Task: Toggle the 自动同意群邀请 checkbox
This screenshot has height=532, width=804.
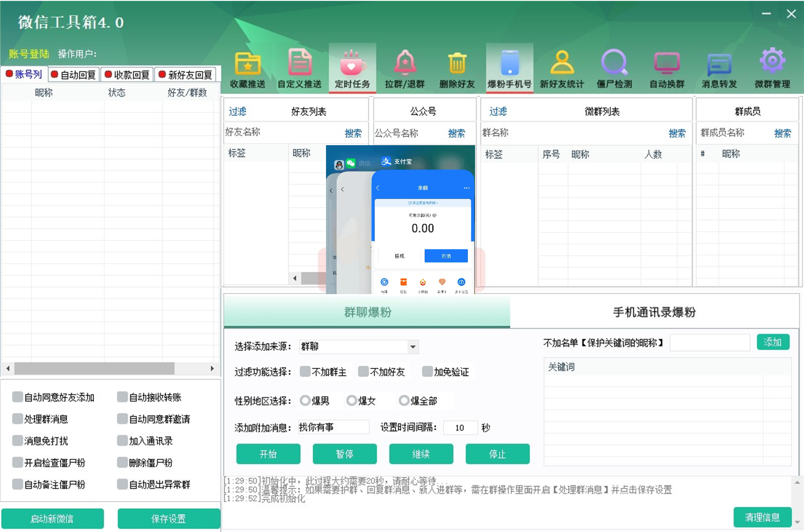Action: pos(122,419)
